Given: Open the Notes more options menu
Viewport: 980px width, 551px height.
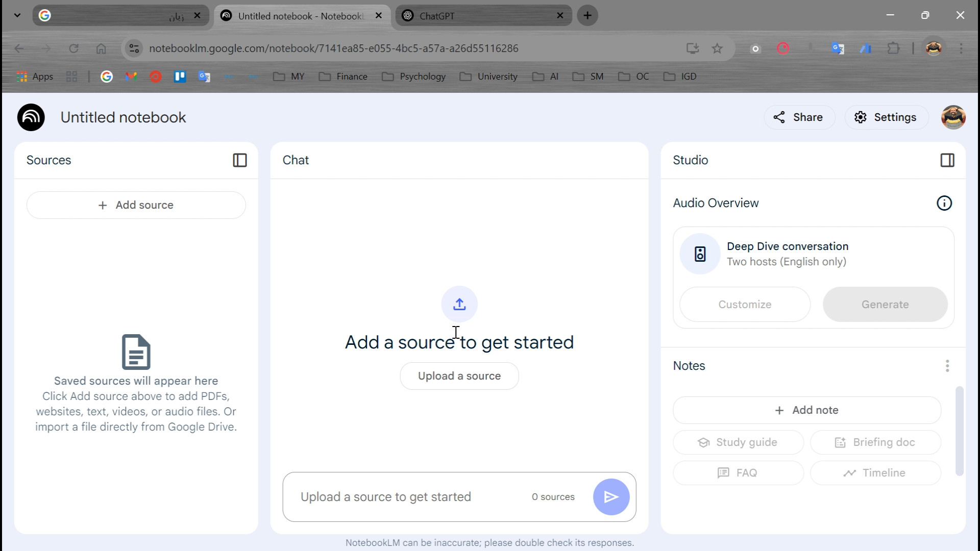Looking at the screenshot, I should click(947, 366).
